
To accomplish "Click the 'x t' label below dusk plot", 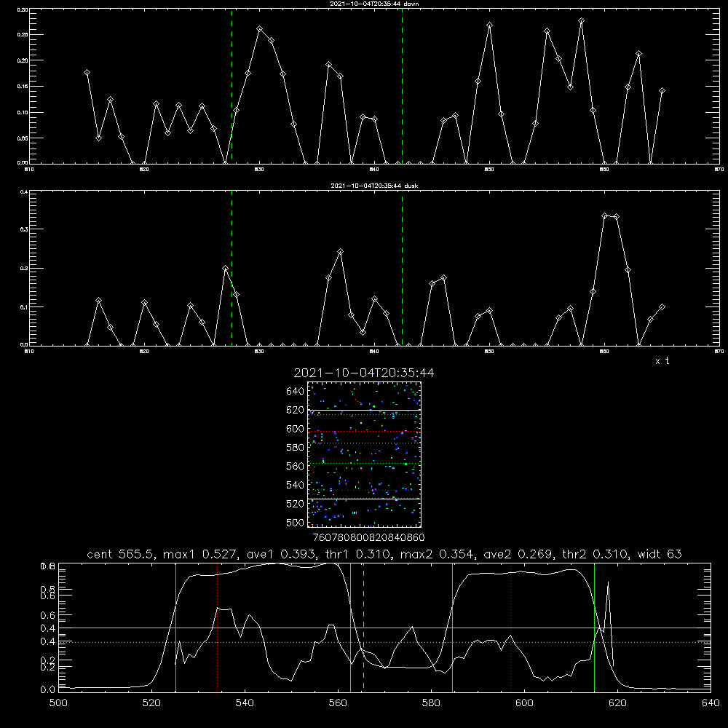I will pyautogui.click(x=662, y=361).
